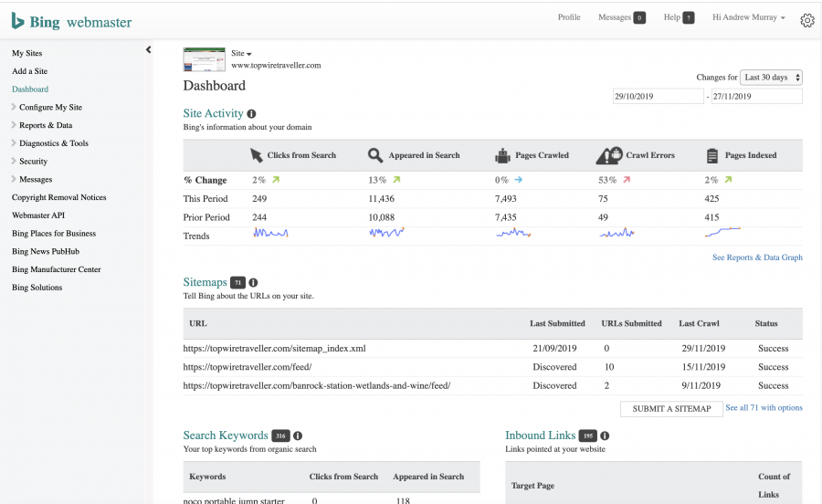Screen dimensions: 822x504
Task: Click the site thumbnail preview image
Action: [x=204, y=59]
